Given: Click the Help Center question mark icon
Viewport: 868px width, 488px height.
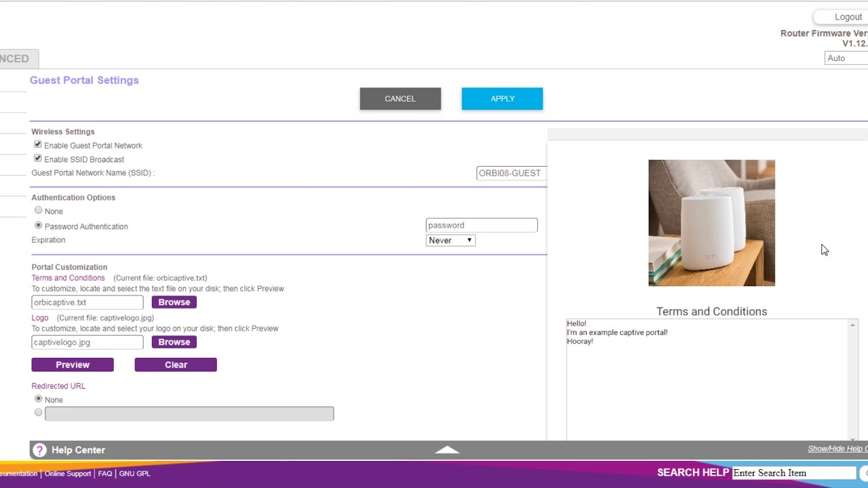Looking at the screenshot, I should 39,450.
